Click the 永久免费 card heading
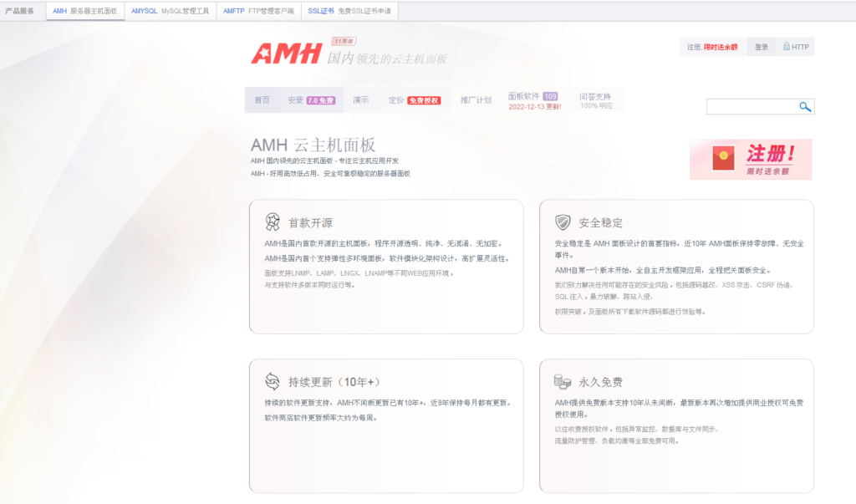 [600, 382]
